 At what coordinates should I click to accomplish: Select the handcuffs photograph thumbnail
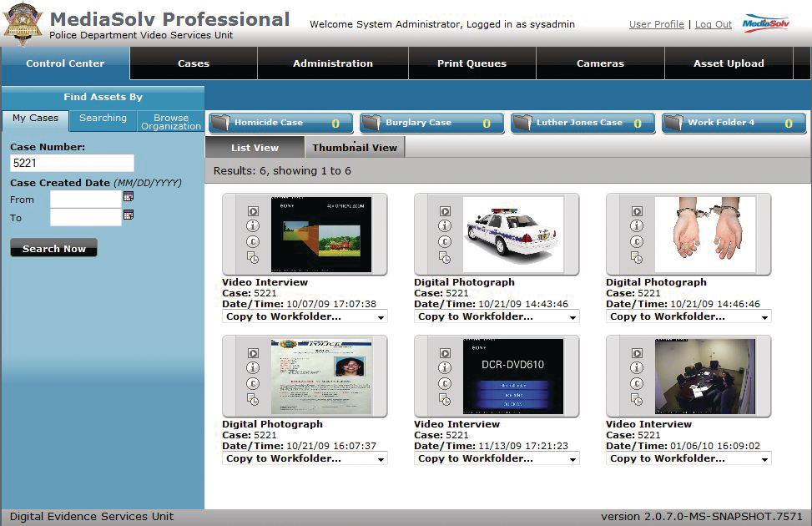click(x=705, y=235)
